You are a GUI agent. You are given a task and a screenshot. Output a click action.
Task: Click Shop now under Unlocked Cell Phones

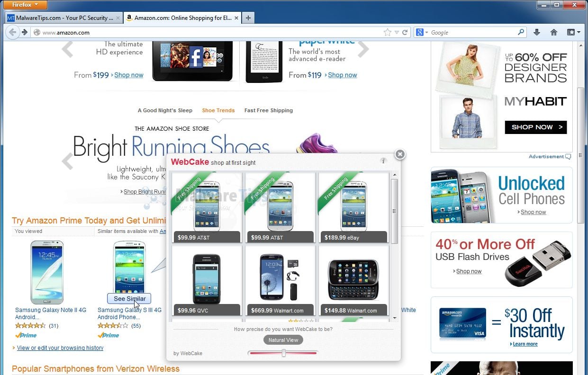point(533,212)
